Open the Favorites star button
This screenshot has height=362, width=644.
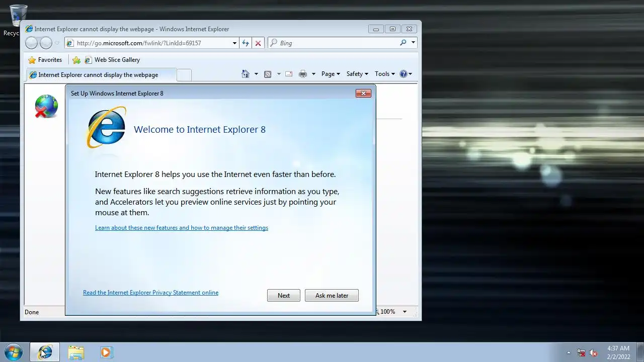point(45,60)
